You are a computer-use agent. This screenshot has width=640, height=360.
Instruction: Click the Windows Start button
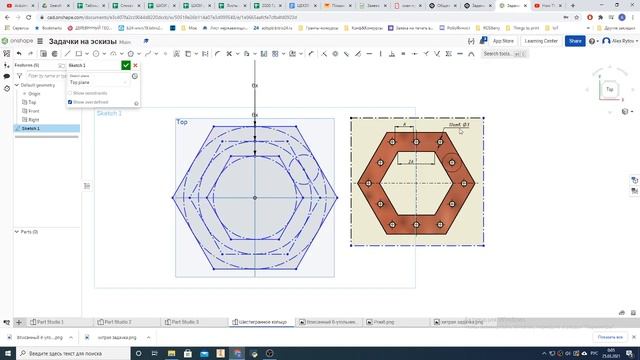tap(8, 353)
